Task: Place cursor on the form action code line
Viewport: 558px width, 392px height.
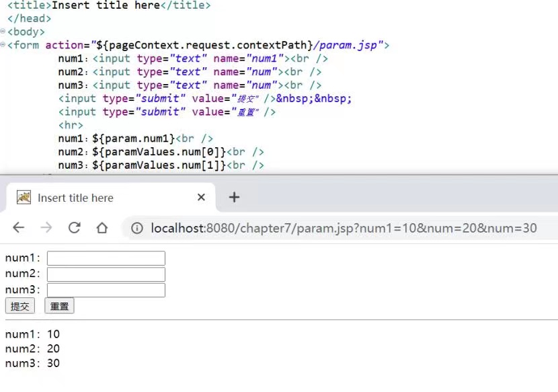Action: (x=202, y=45)
